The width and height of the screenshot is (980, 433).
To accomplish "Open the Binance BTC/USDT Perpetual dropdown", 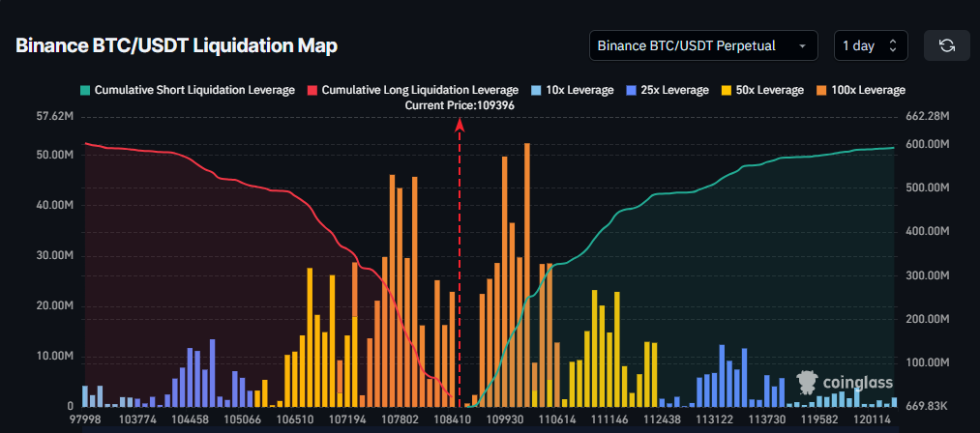I will click(x=703, y=45).
